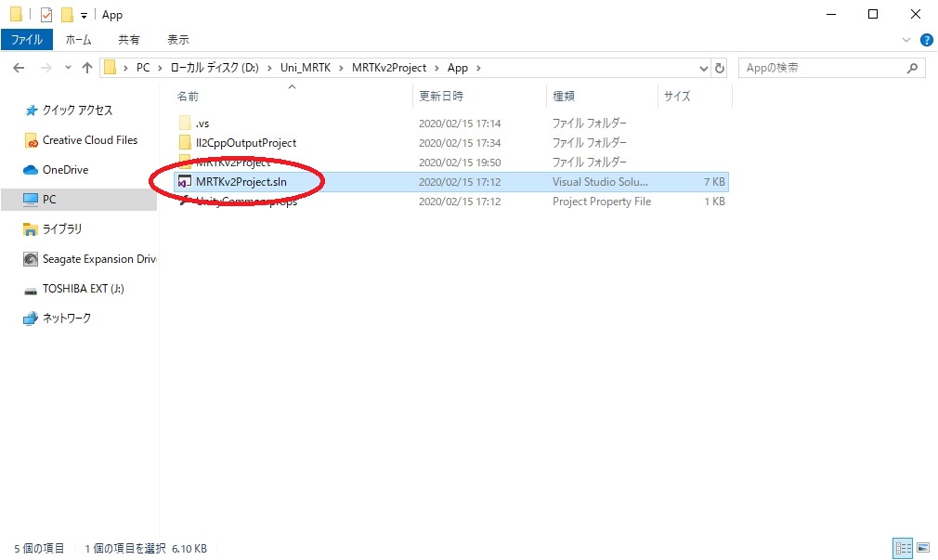Click PC in the address breadcrumb
Image resolution: width=938 pixels, height=560 pixels.
[x=143, y=68]
